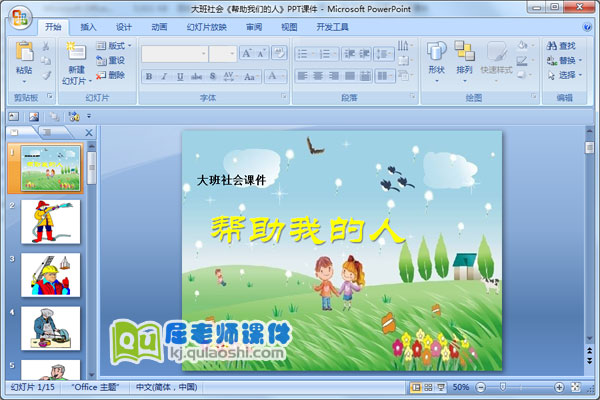Click the 重设 reset button
The width and height of the screenshot is (600, 400).
coord(111,60)
